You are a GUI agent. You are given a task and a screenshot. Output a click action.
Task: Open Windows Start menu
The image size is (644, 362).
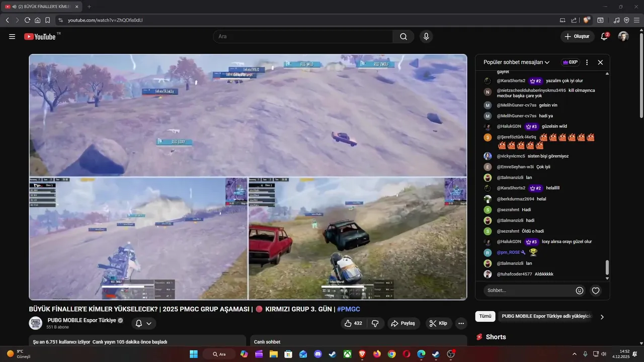(194, 354)
